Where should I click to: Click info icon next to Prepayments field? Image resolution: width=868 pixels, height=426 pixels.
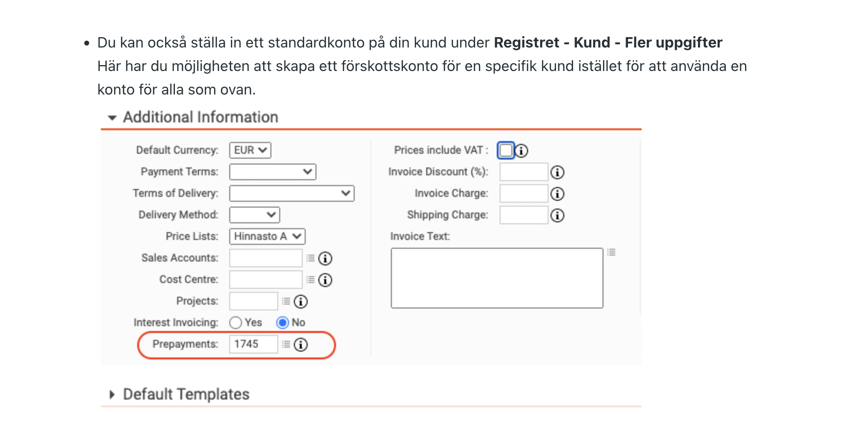pos(301,345)
